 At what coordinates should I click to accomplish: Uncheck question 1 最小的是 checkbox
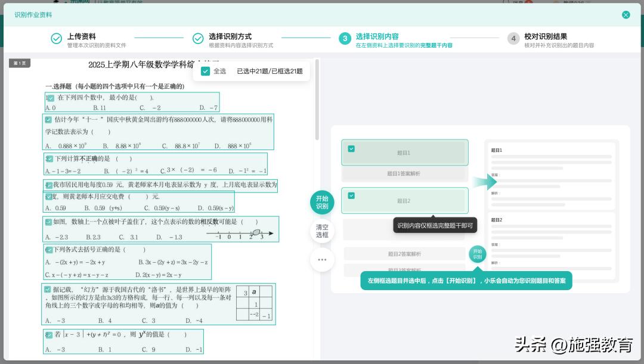coord(51,98)
